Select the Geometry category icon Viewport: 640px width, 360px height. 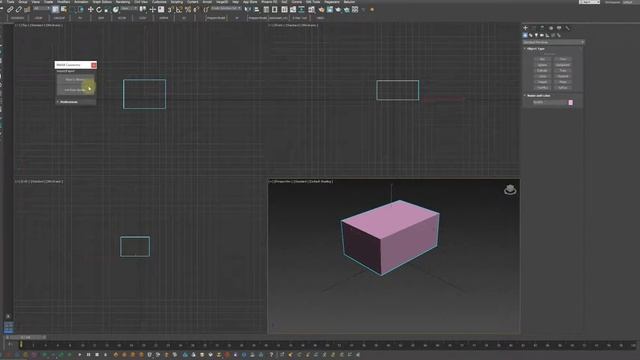point(525,36)
